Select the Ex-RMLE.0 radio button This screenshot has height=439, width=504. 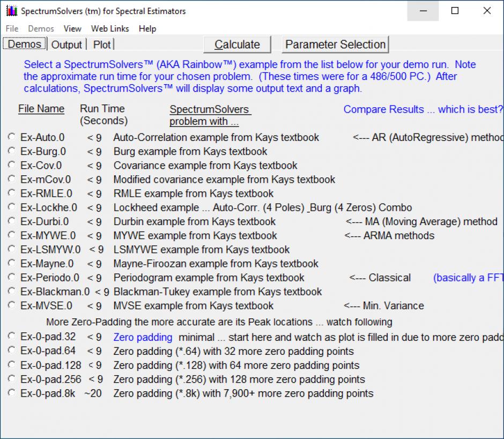[x=12, y=193]
